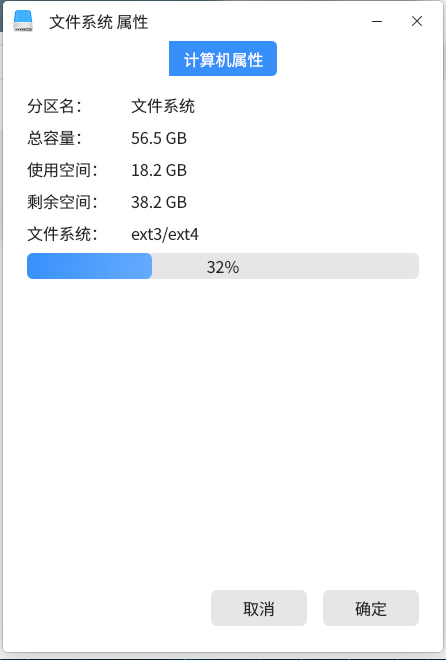Click the 56.5 GB total capacity value
The image size is (446, 660).
[159, 138]
